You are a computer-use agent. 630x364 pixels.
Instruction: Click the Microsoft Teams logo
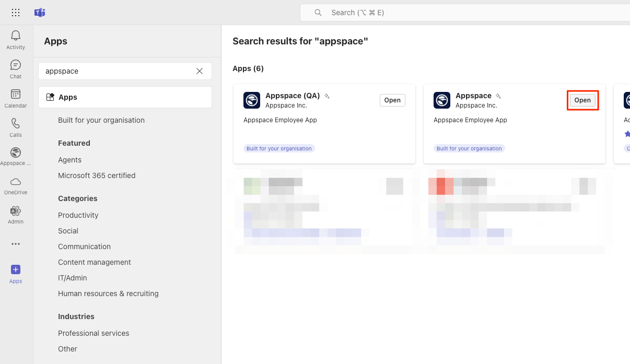point(40,13)
